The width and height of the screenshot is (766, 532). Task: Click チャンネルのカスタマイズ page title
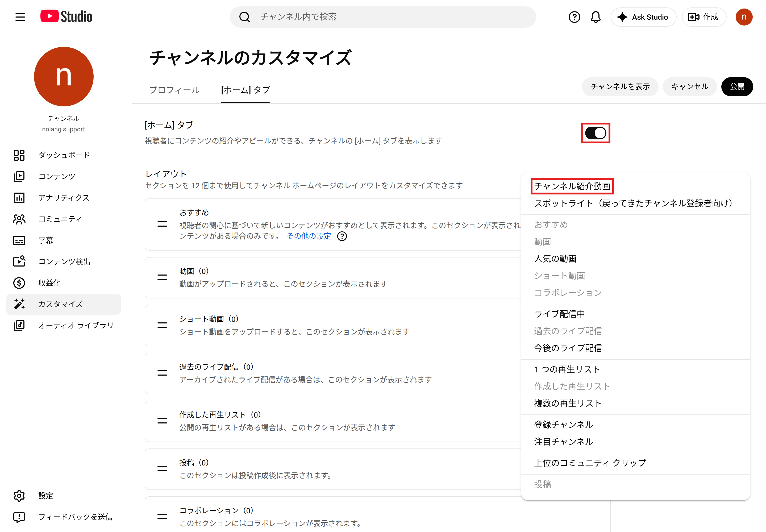pyautogui.click(x=250, y=57)
